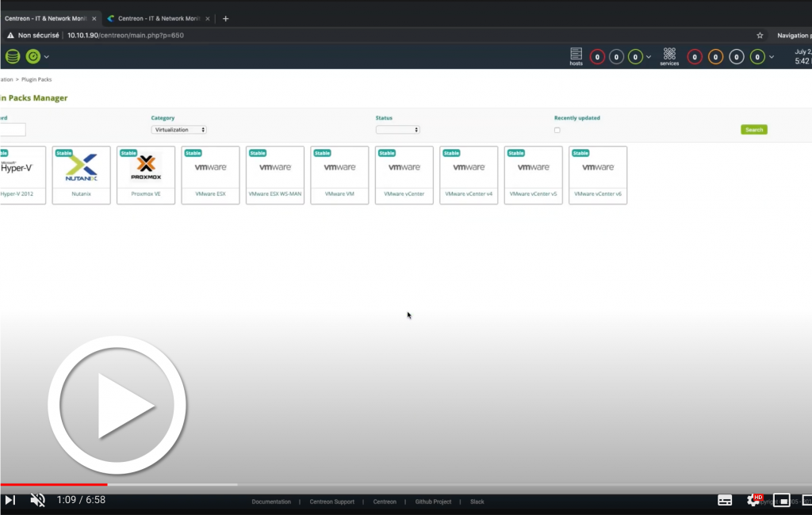Viewport: 812px width, 515px height.
Task: Bookmark the page with the star icon
Action: click(x=760, y=35)
